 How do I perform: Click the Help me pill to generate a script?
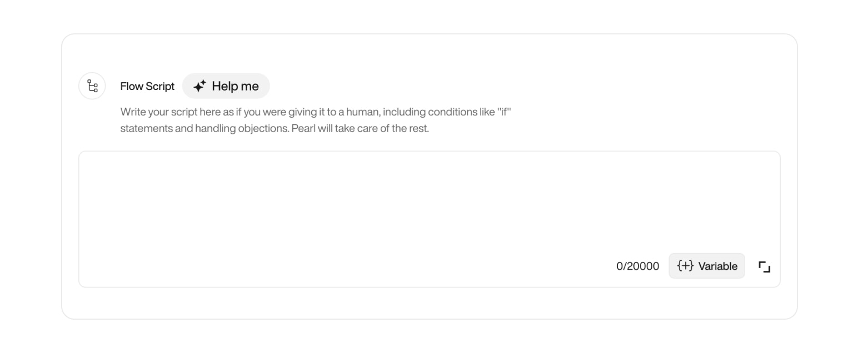pos(226,85)
